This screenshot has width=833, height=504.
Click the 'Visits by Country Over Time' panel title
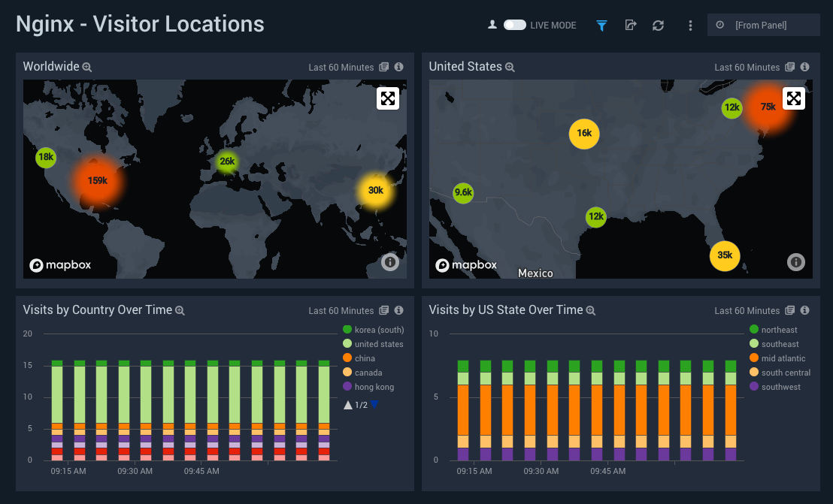click(x=98, y=309)
